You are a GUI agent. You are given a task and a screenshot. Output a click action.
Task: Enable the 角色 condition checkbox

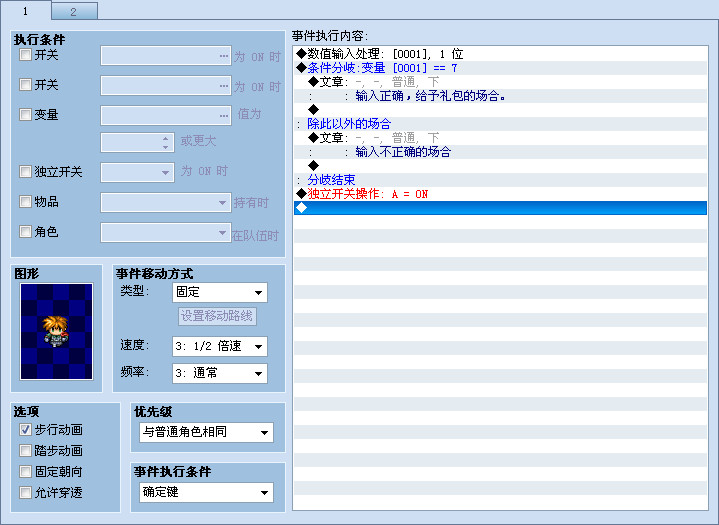(25, 232)
